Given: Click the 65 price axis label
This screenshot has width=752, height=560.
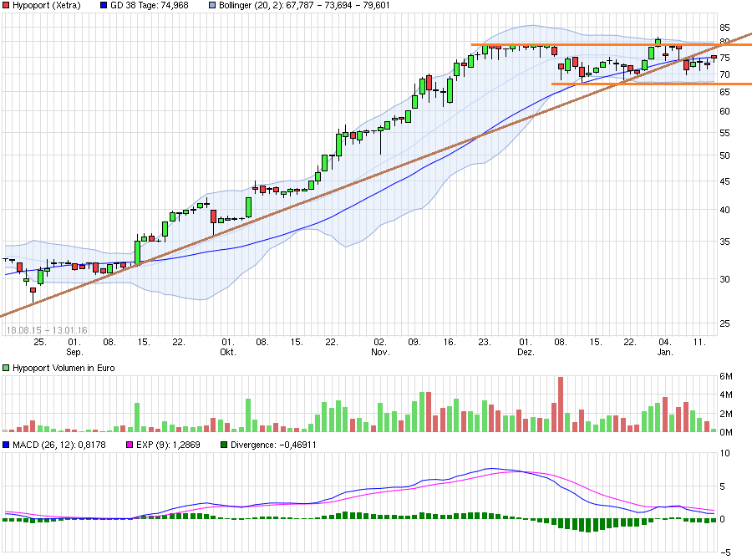Looking at the screenshot, I should tap(724, 92).
